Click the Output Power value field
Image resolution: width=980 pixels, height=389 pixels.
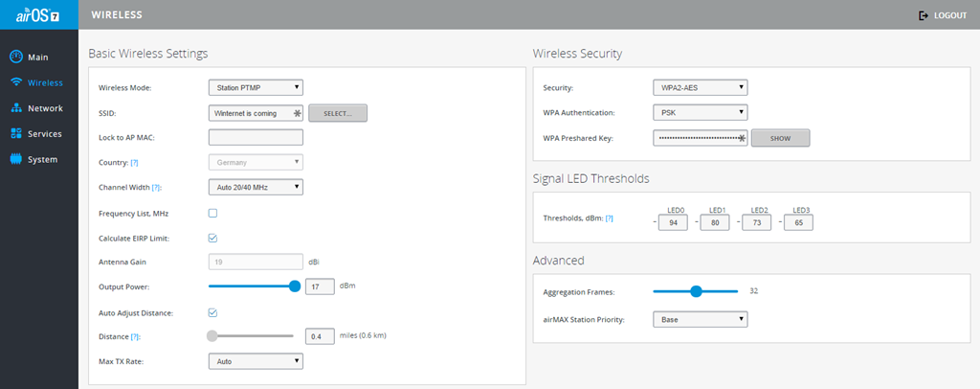pyautogui.click(x=320, y=286)
